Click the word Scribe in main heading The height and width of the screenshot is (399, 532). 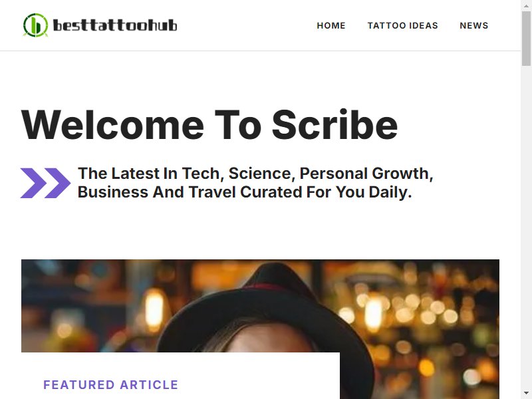tap(334, 125)
